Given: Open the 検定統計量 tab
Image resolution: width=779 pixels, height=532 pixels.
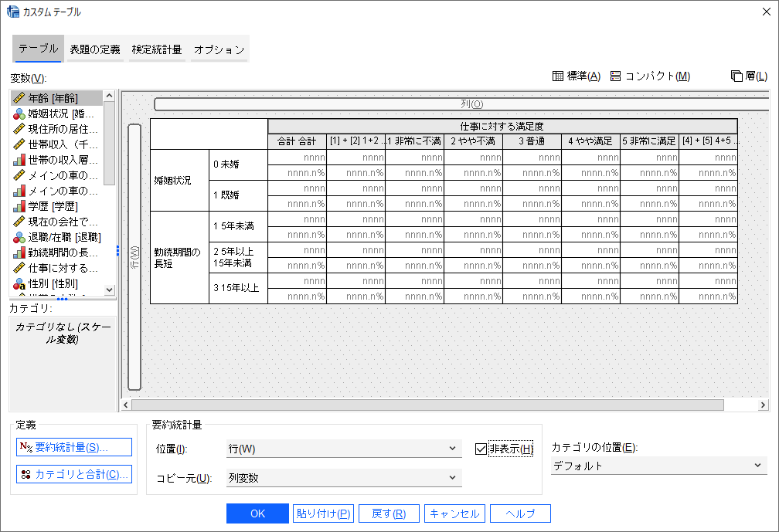Looking at the screenshot, I should coord(157,49).
